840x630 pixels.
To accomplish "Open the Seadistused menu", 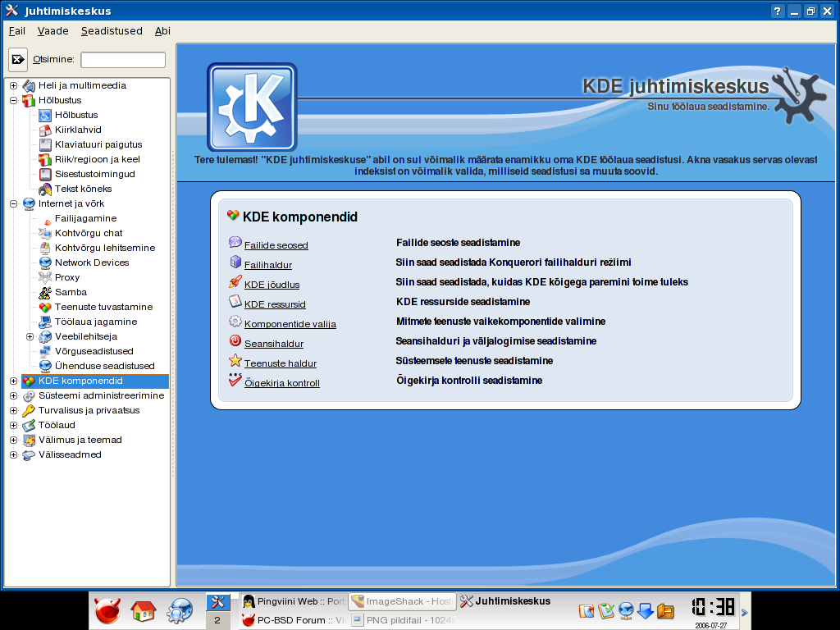I will point(112,31).
